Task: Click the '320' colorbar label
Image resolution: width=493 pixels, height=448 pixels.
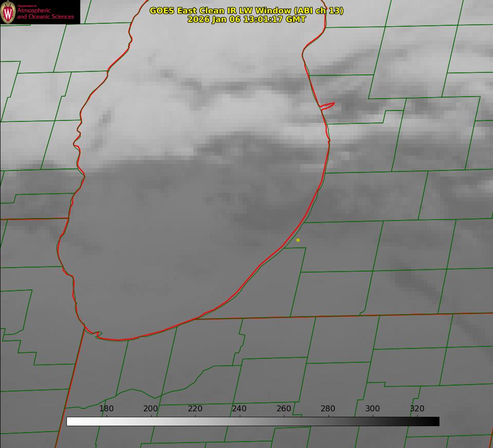Action: point(417,408)
